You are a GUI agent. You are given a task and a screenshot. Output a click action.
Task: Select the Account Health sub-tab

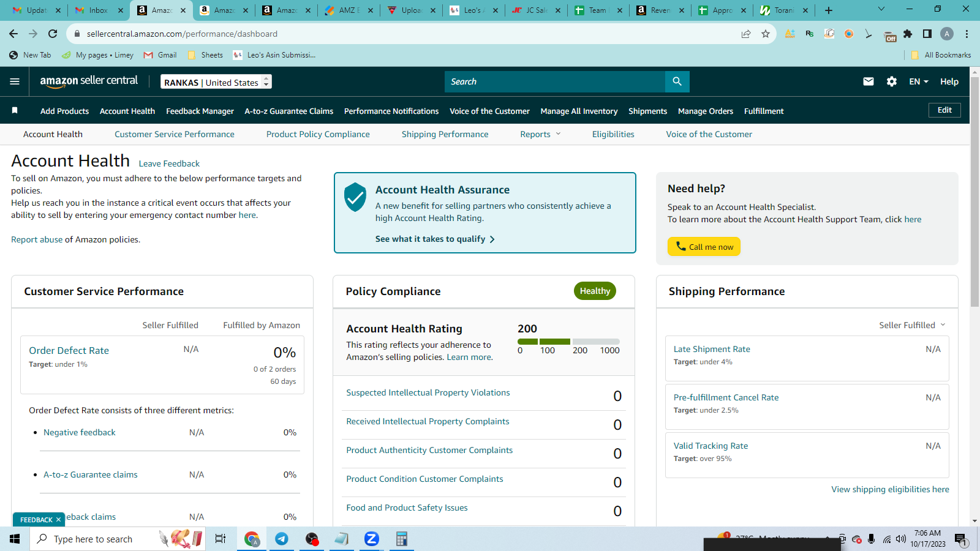coord(53,134)
